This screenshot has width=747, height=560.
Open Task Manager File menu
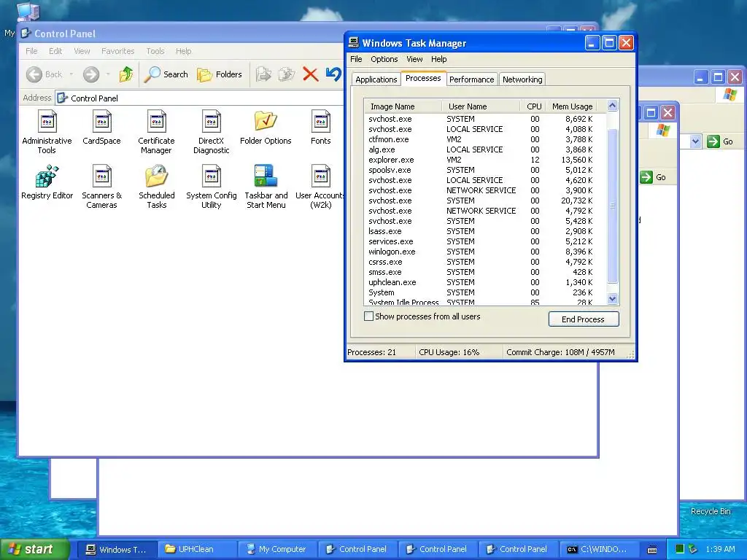coord(356,59)
